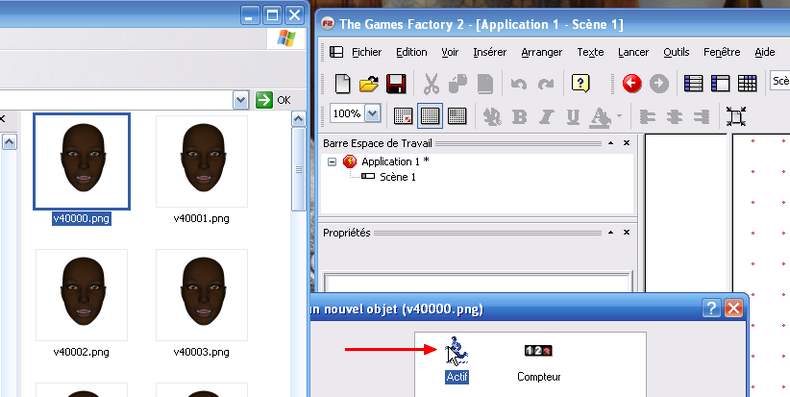Image resolution: width=790 pixels, height=397 pixels.
Task: Open the Fichier menu
Action: [367, 52]
